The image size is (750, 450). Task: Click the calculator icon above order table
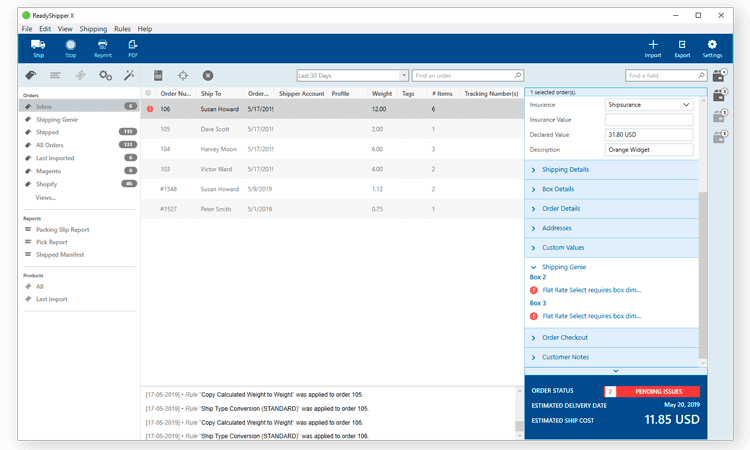(158, 75)
